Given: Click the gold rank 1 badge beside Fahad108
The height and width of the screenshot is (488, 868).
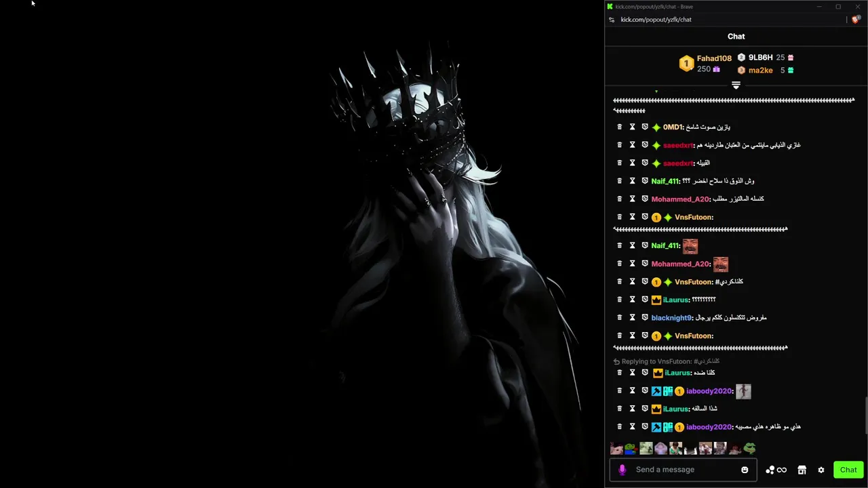Looking at the screenshot, I should (x=686, y=64).
